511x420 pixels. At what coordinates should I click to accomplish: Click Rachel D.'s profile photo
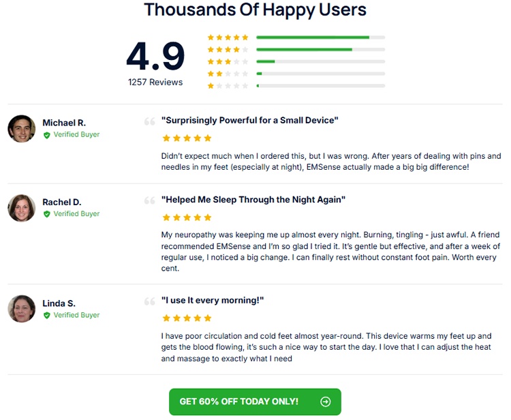(x=22, y=207)
